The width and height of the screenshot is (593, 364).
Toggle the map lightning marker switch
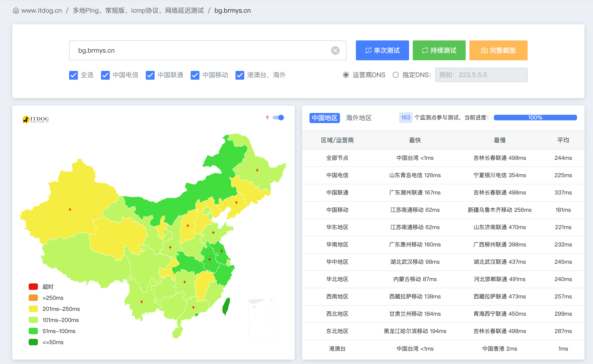[x=278, y=118]
